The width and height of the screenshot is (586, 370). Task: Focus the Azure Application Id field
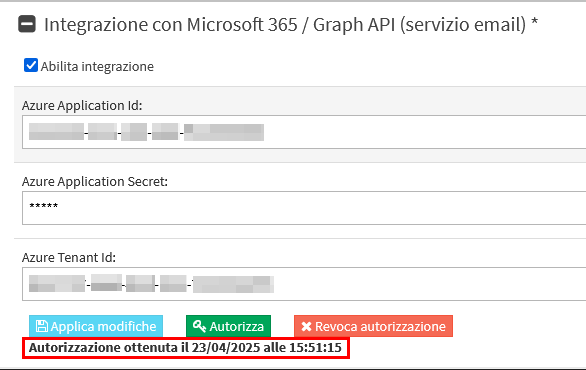pos(304,132)
